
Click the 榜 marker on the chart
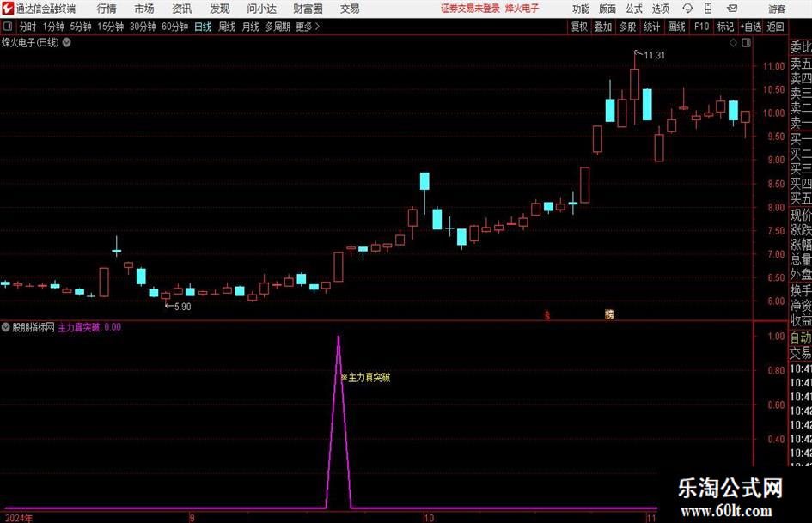609,314
